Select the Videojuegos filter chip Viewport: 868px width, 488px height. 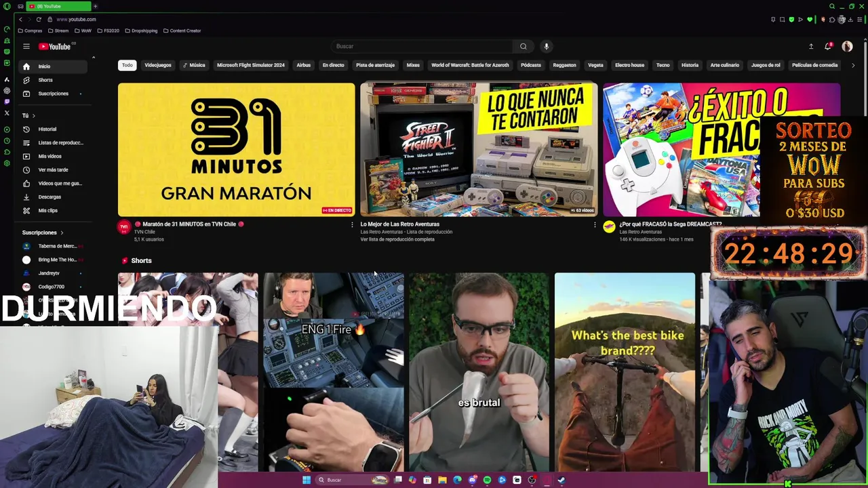(x=158, y=65)
